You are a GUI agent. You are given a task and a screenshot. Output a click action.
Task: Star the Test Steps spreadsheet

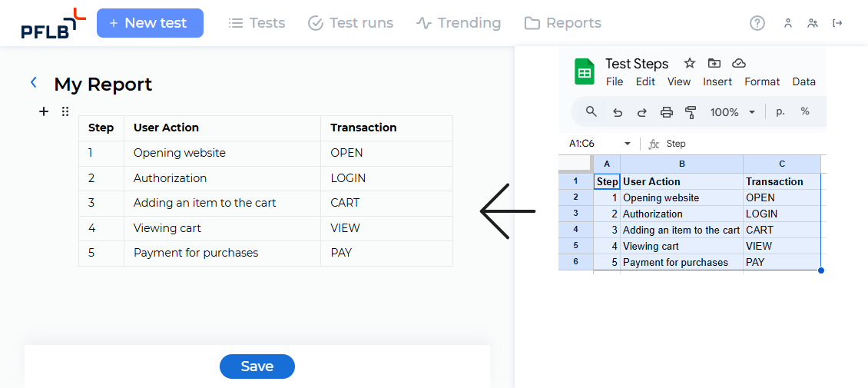pos(690,63)
